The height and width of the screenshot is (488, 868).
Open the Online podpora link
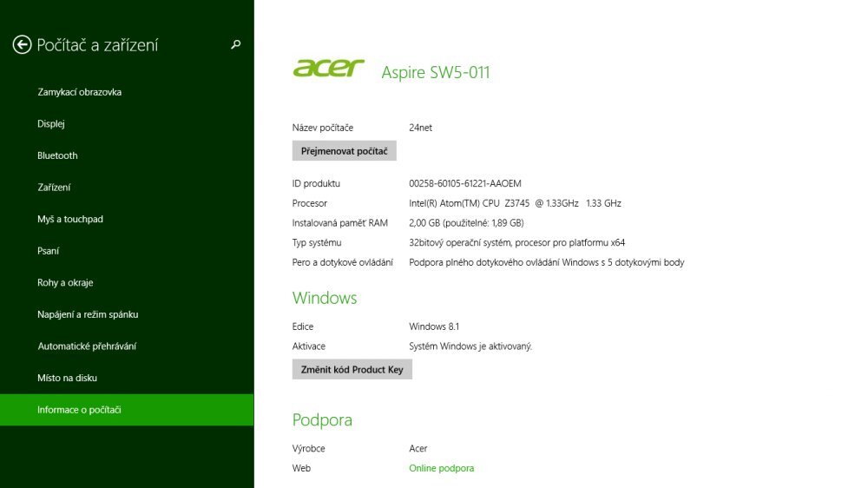click(441, 468)
